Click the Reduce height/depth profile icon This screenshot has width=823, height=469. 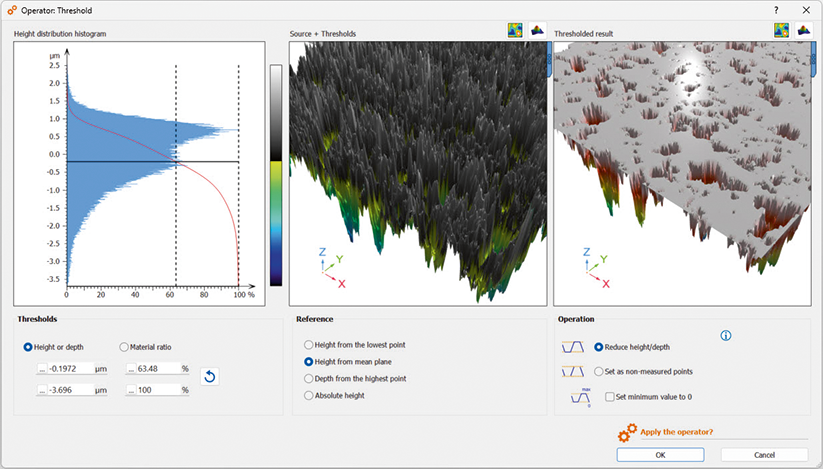574,347
